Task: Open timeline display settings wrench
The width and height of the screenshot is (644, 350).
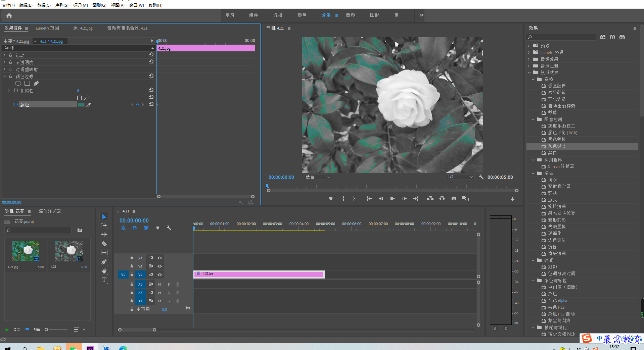Action: [169, 228]
